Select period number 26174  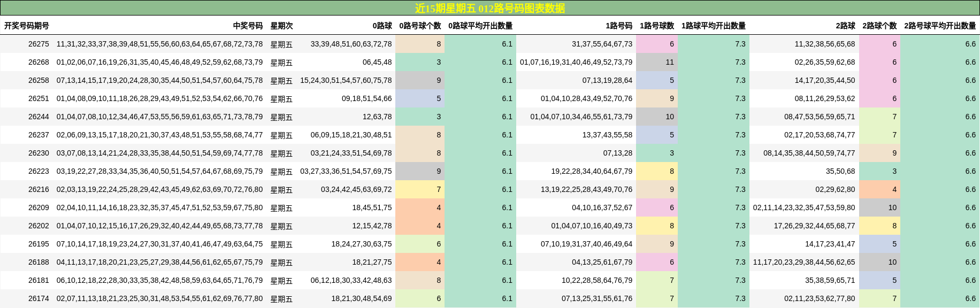click(39, 298)
